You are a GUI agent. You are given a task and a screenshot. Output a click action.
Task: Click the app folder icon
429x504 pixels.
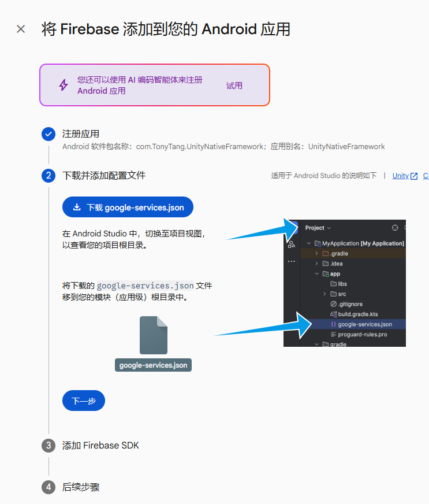tap(326, 274)
